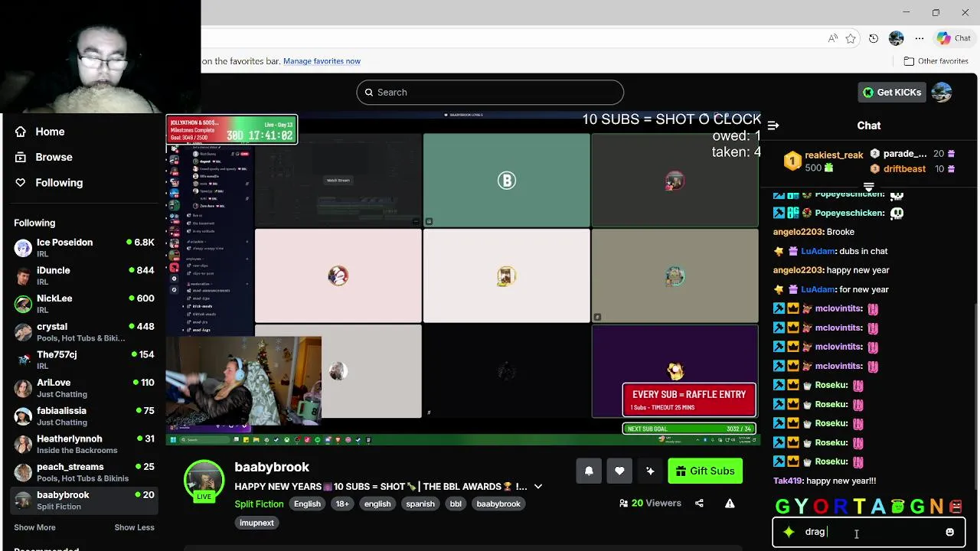Open the Split Fiction category link
The width and height of the screenshot is (980, 551).
pos(259,504)
